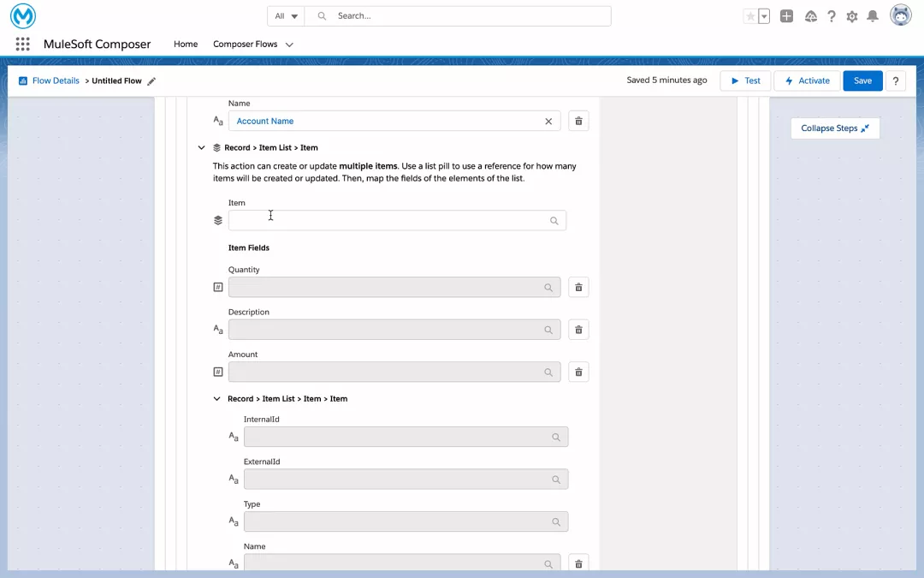This screenshot has width=924, height=578.
Task: Focus the Item list input
Action: (397, 221)
